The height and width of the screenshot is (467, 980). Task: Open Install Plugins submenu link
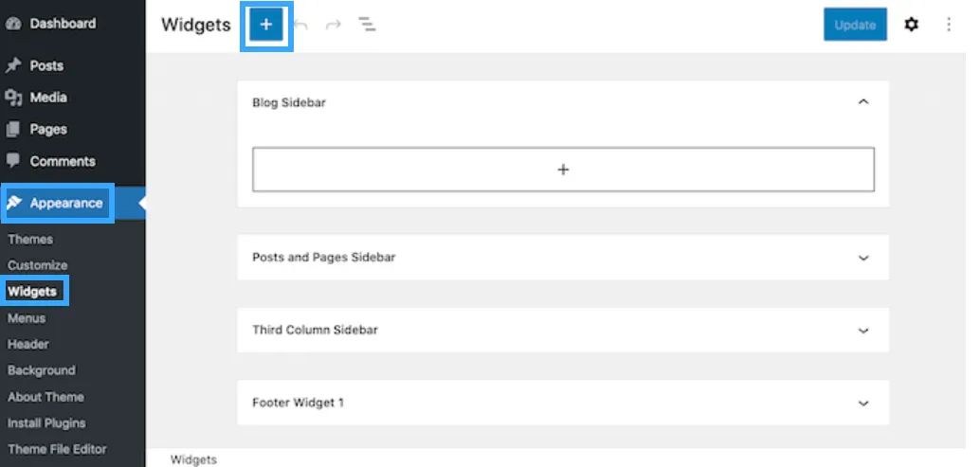46,422
